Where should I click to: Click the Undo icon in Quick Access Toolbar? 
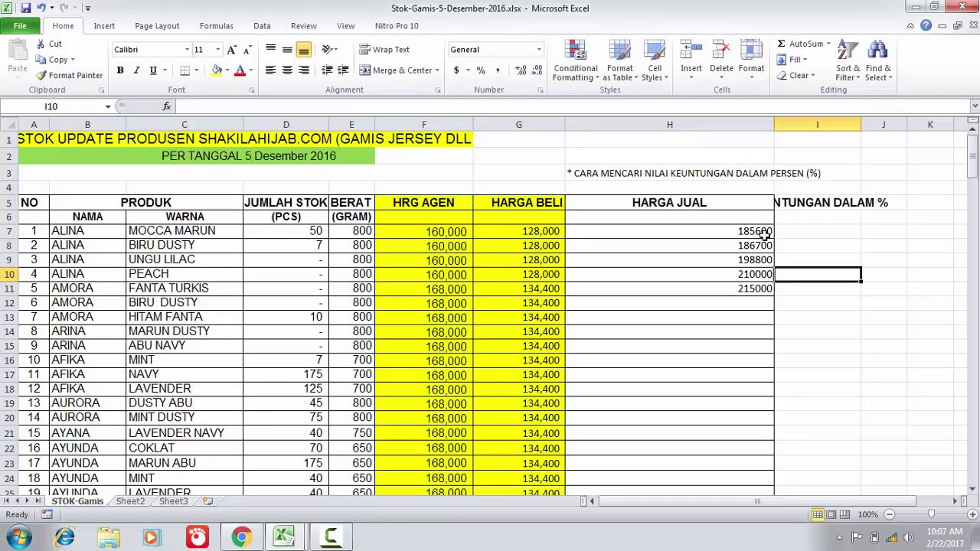click(x=41, y=8)
